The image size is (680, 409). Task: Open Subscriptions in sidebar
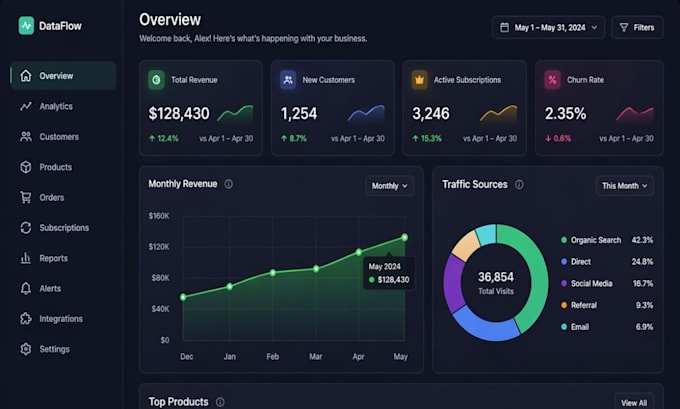[63, 228]
